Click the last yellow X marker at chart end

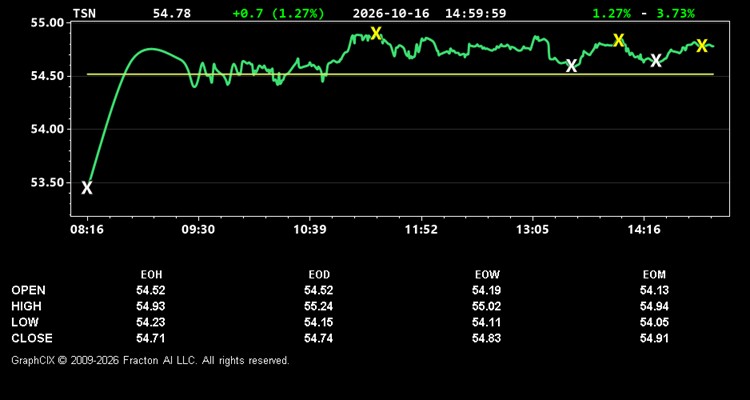click(702, 46)
